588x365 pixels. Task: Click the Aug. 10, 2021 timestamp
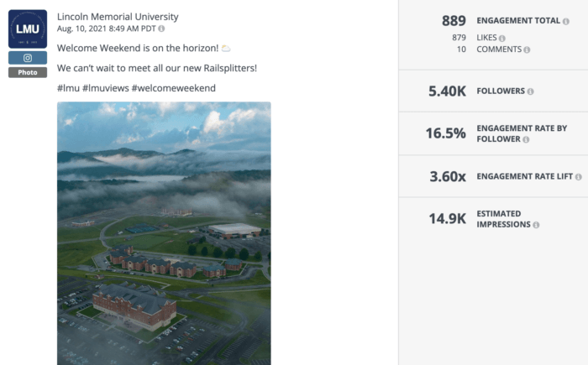click(106, 29)
